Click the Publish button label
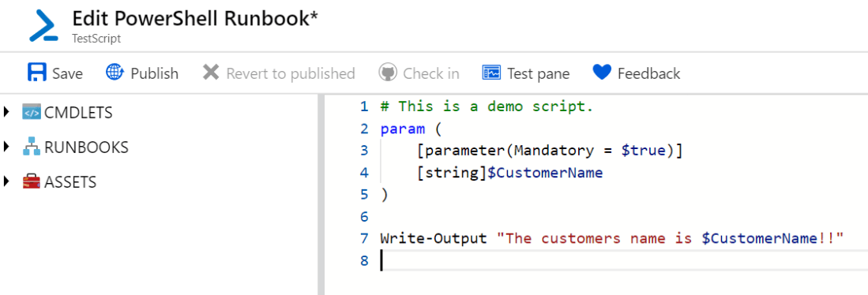This screenshot has height=295, width=868. pyautogui.click(x=155, y=73)
